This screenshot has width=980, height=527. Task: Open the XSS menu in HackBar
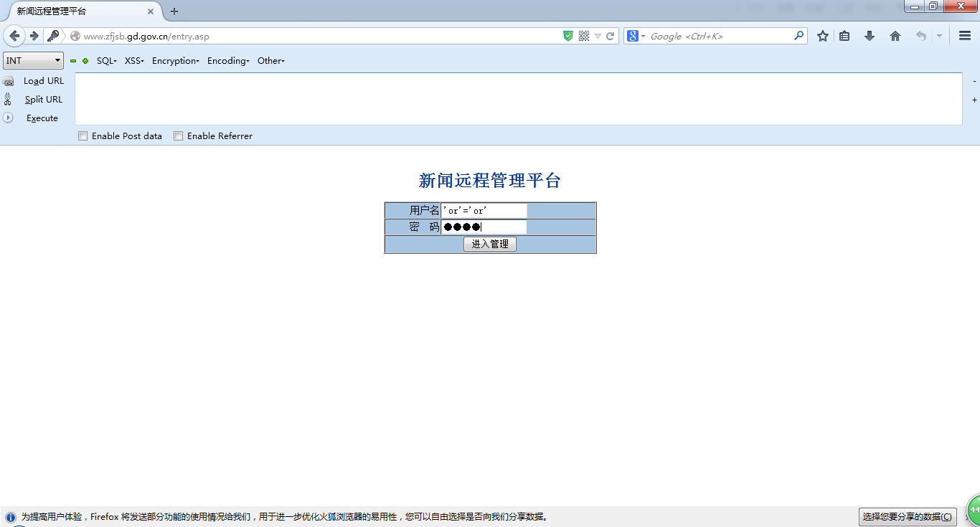pyautogui.click(x=134, y=61)
